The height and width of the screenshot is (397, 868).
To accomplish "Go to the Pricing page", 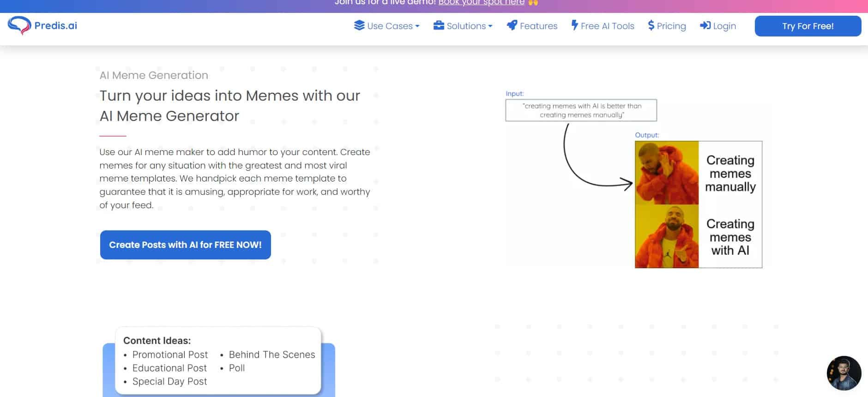I will [671, 26].
